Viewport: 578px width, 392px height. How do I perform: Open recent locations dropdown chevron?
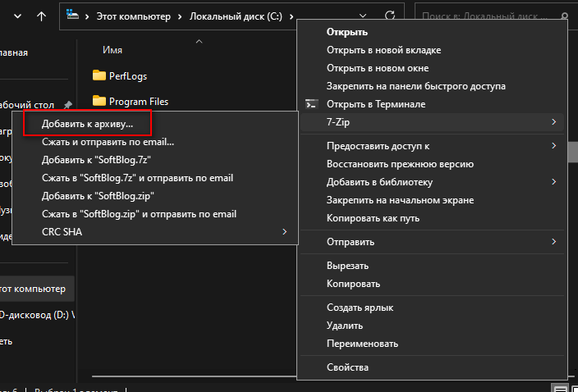pos(17,16)
